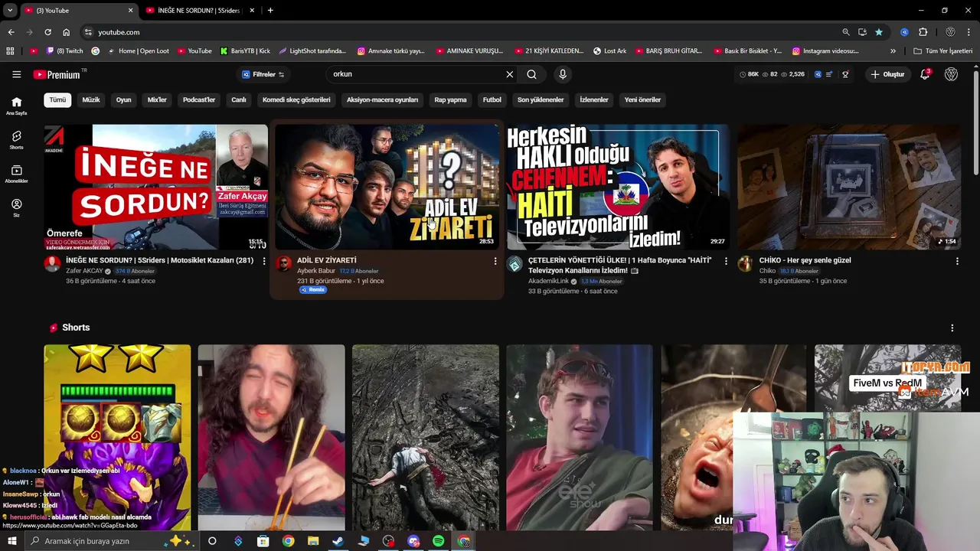The image size is (980, 551).
Task: Open AkademikLink channel link
Action: [x=548, y=281]
